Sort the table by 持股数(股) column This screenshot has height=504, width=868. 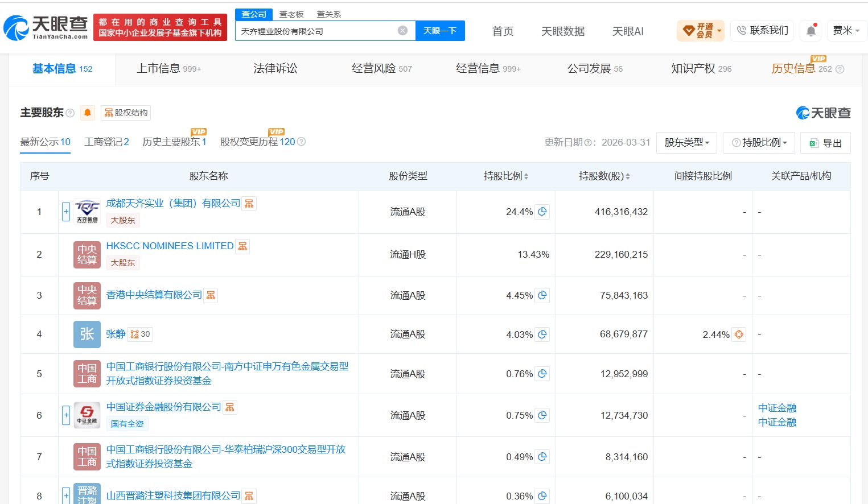(604, 176)
